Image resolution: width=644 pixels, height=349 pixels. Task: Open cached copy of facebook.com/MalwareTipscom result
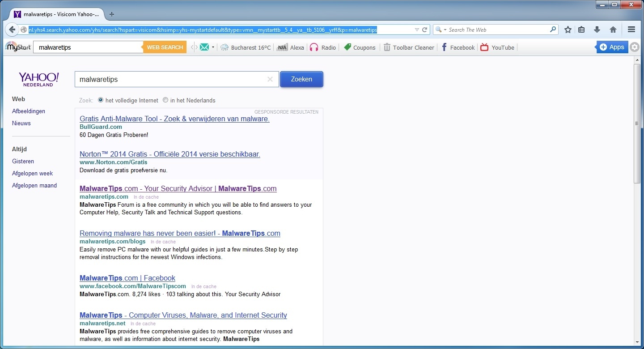pyautogui.click(x=204, y=286)
